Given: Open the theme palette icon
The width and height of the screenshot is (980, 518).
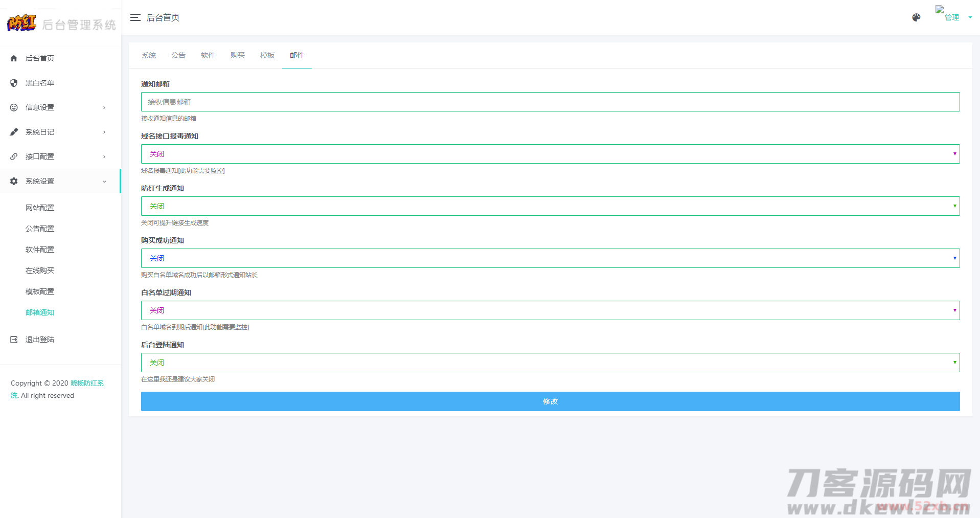Looking at the screenshot, I should click(x=916, y=17).
